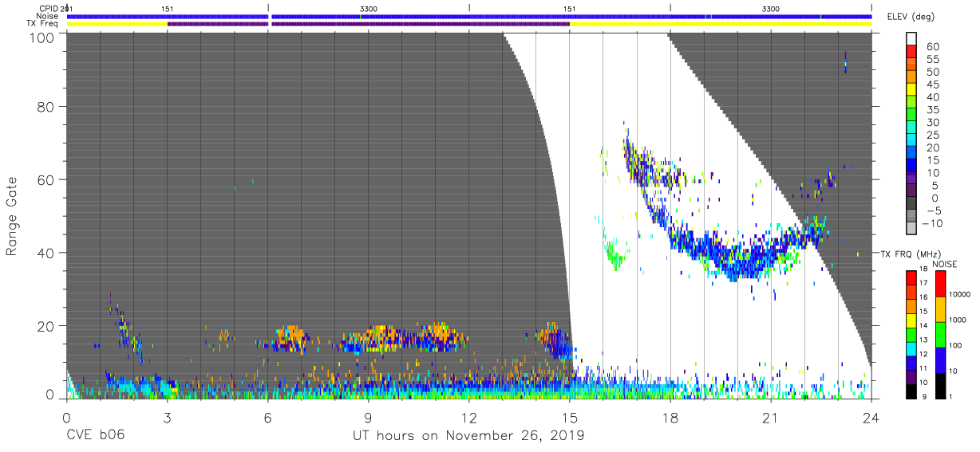Click the CPID '151' label above hour 15
Image resolution: width=980 pixels, height=452 pixels.
pos(570,8)
